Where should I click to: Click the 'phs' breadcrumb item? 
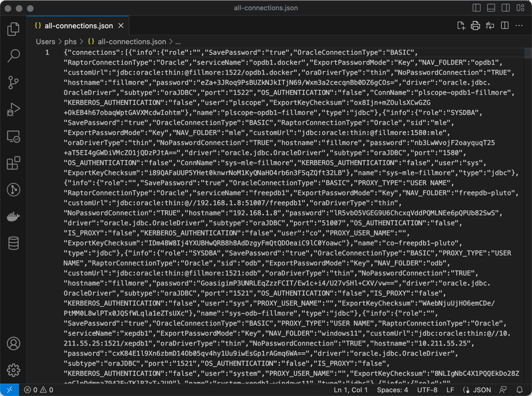[70, 42]
